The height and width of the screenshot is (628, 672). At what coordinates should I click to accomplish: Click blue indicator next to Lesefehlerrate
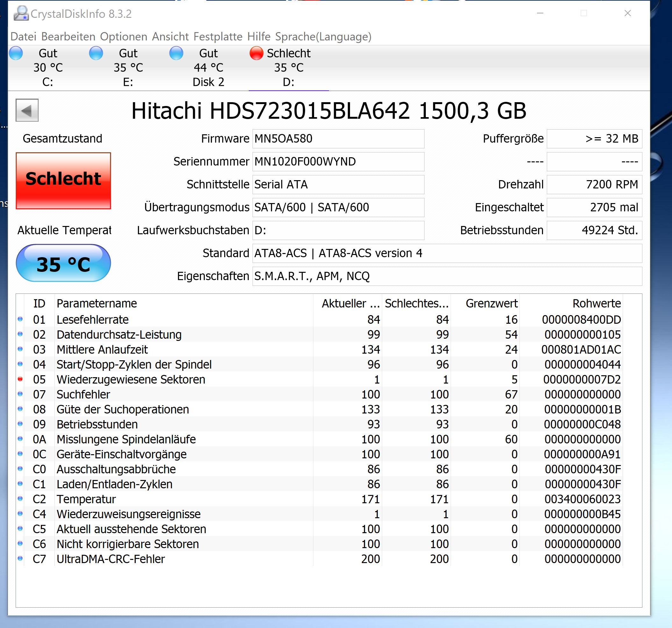pyautogui.click(x=20, y=319)
